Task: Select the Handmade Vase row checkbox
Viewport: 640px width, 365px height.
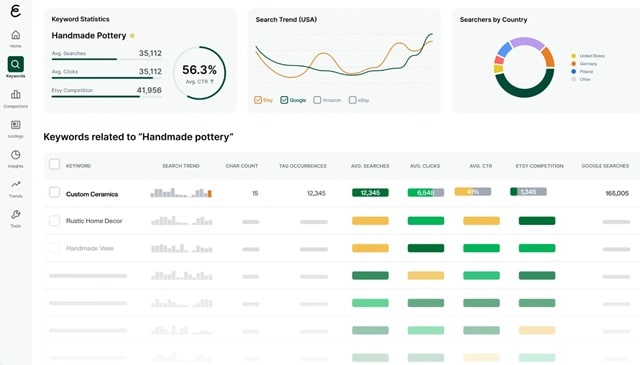Action: point(54,248)
